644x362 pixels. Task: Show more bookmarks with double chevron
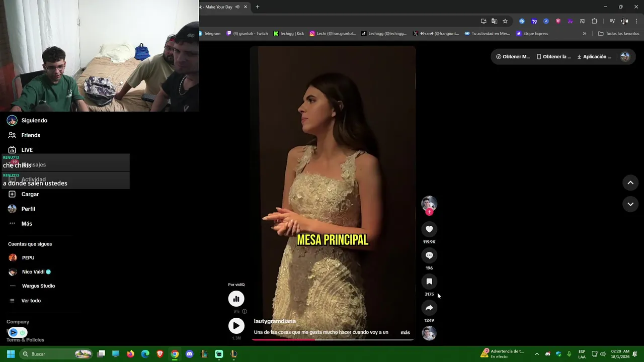pyautogui.click(x=585, y=34)
